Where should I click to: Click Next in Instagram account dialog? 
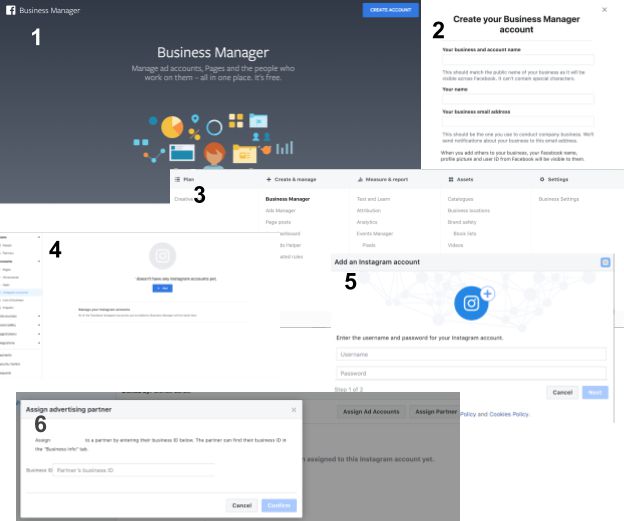595,392
